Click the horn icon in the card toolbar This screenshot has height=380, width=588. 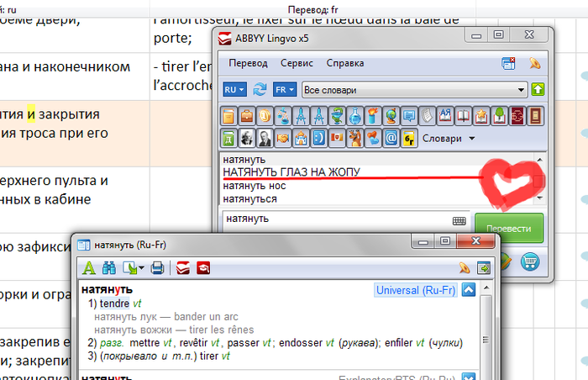[x=465, y=268]
